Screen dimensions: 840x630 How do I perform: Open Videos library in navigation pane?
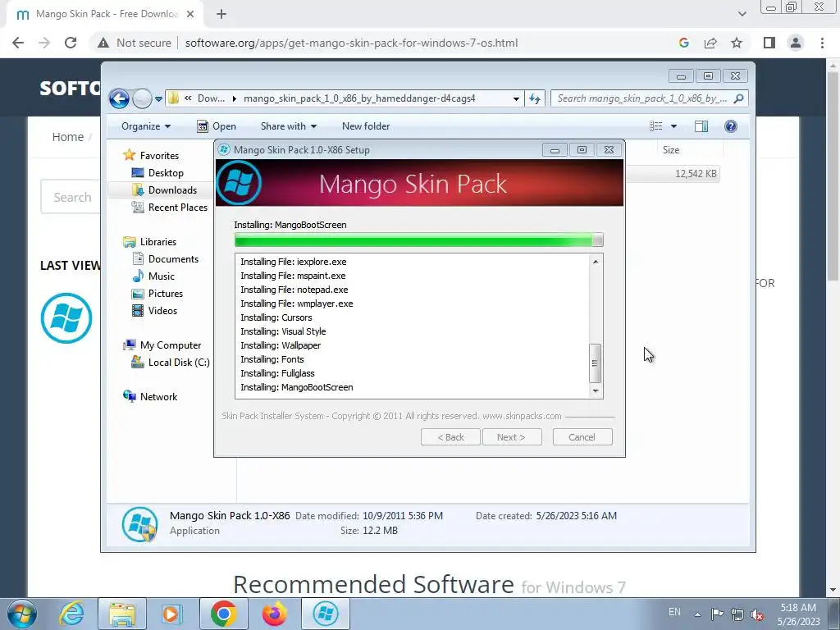(x=162, y=311)
